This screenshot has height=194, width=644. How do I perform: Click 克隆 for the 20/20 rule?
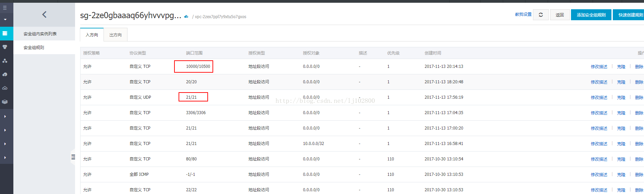(621, 82)
